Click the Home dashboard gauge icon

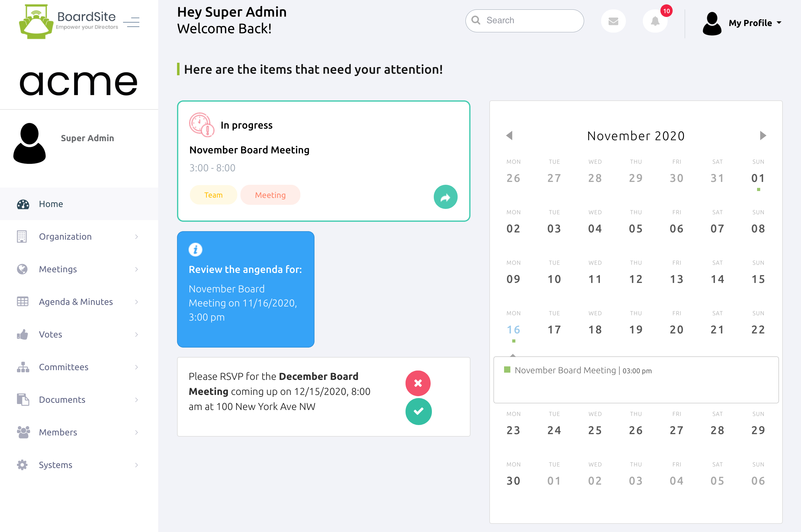click(23, 204)
